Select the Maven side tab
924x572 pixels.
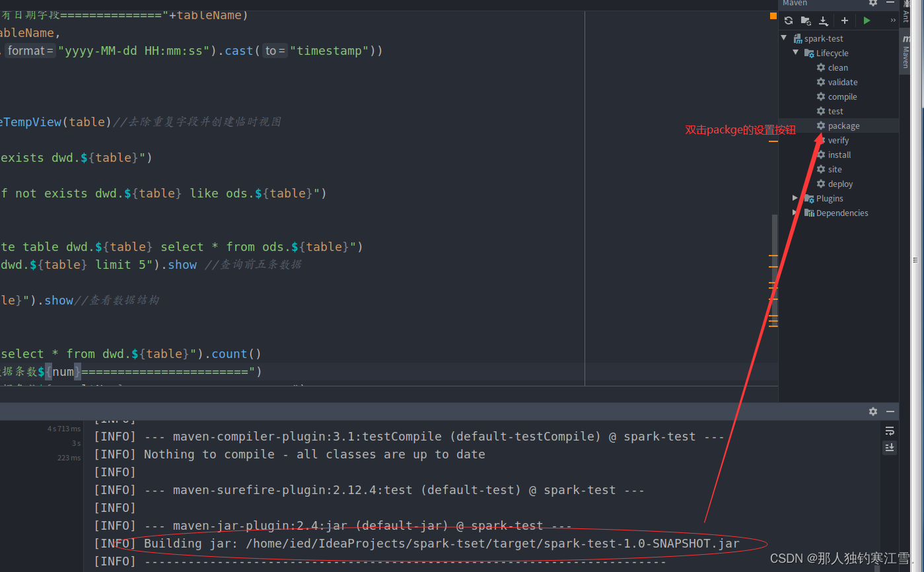[906, 53]
